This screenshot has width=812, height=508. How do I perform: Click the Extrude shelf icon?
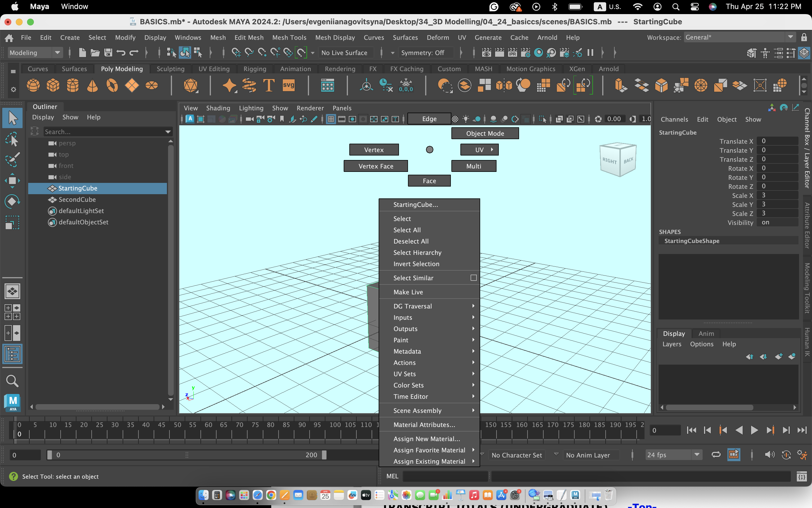[621, 85]
